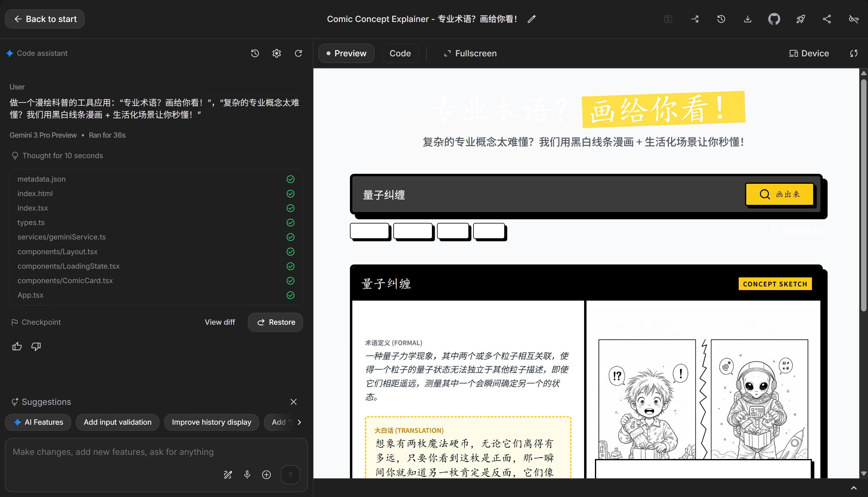Image resolution: width=868 pixels, height=497 pixels.
Task: Send prompt with up arrow button
Action: (x=290, y=474)
